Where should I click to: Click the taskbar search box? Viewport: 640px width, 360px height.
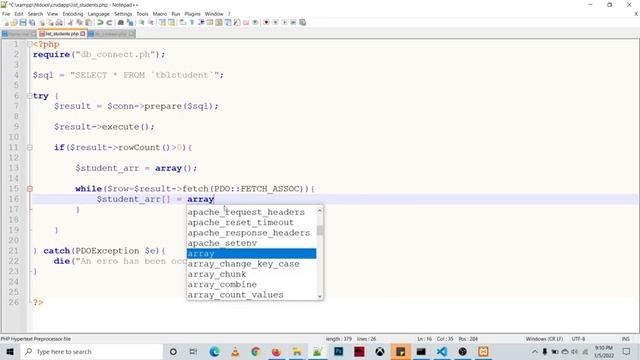coord(92,351)
